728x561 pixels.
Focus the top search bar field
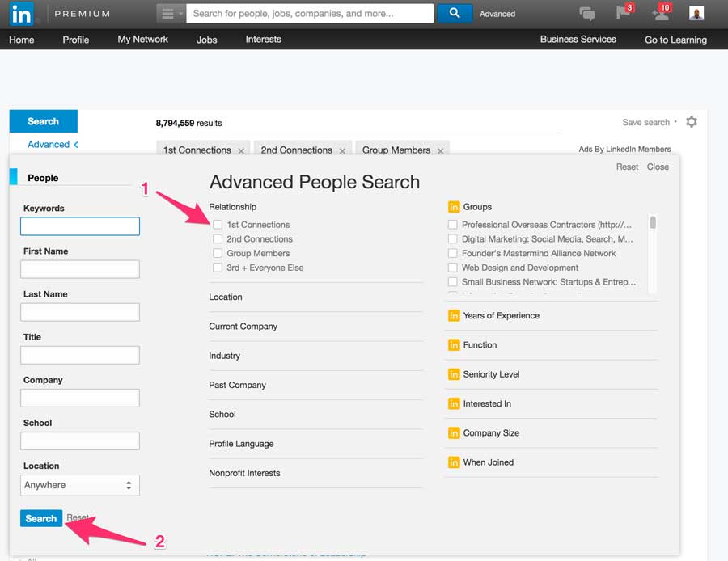[310, 14]
